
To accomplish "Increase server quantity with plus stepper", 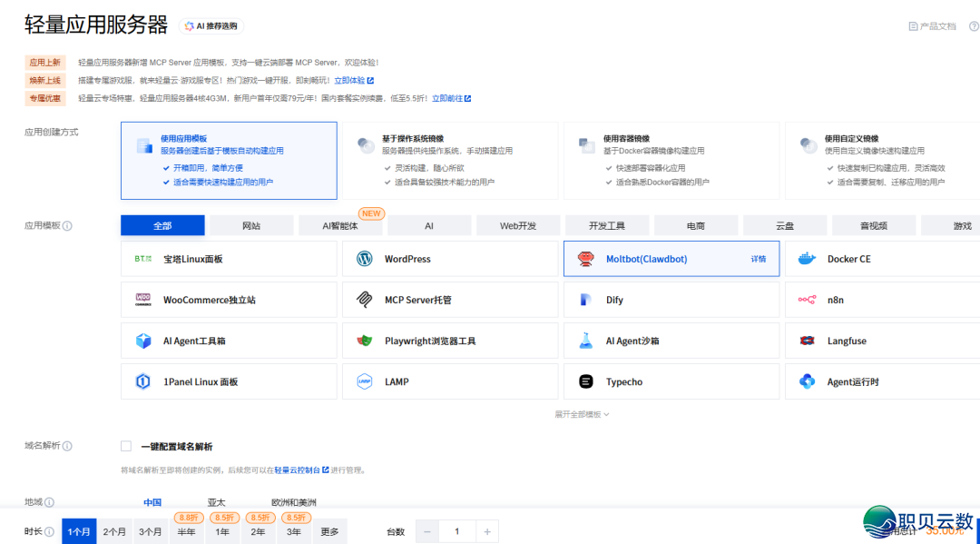I will (x=487, y=531).
